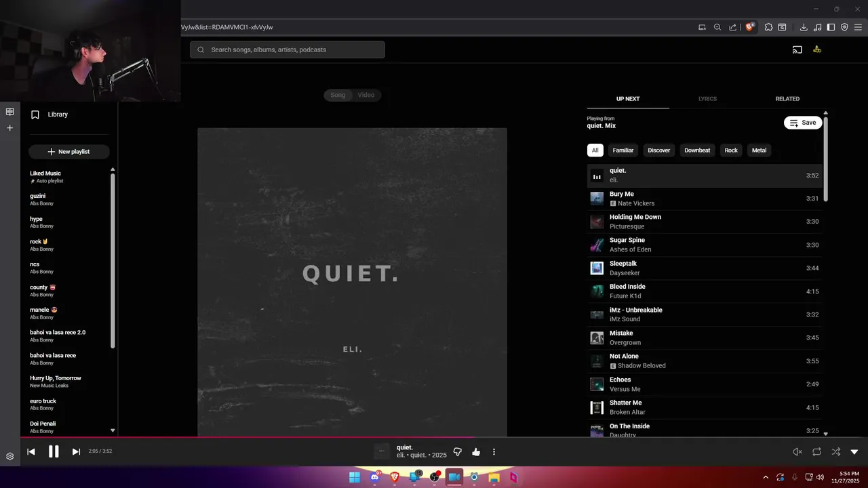Open the media control music note icon
Viewport: 868px width, 488px height.
pos(817,27)
